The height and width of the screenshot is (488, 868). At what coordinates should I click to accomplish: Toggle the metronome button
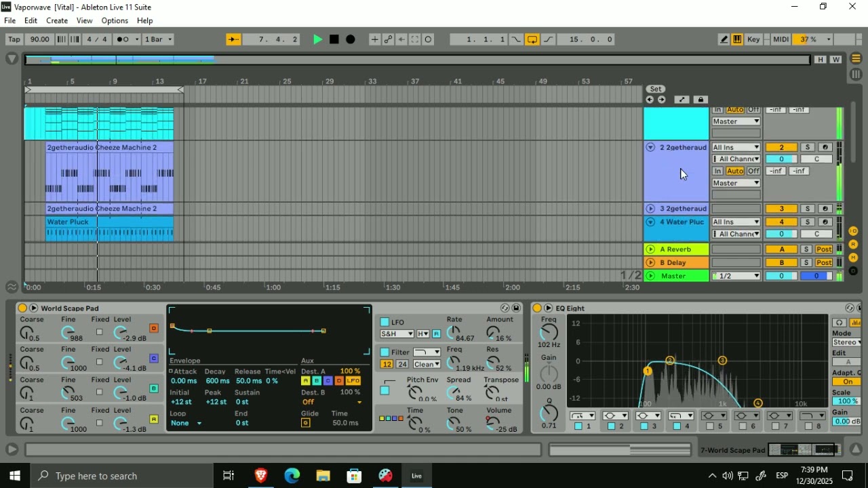pos(123,39)
